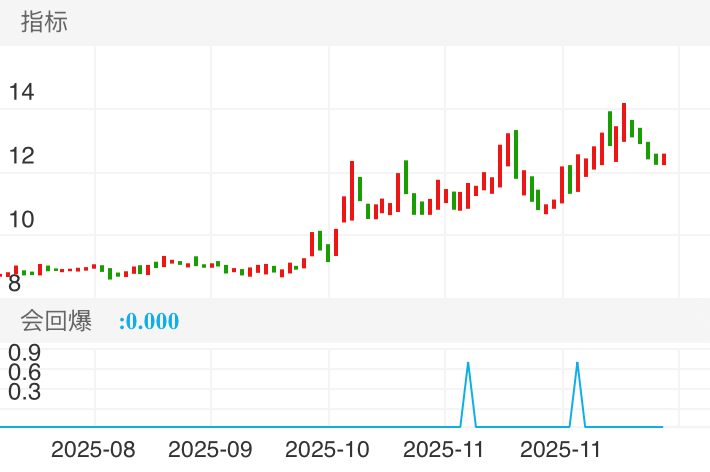Select the 2025-08 date label

93,449
